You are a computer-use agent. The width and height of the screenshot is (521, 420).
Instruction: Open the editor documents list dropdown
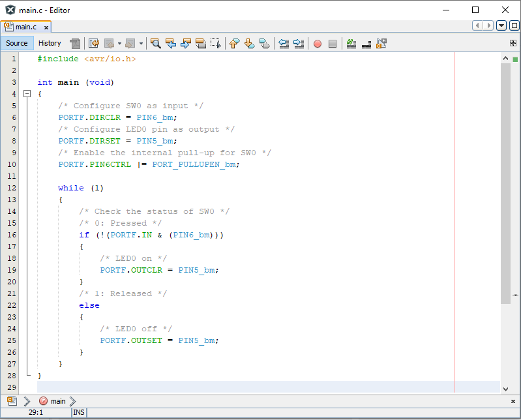501,25
